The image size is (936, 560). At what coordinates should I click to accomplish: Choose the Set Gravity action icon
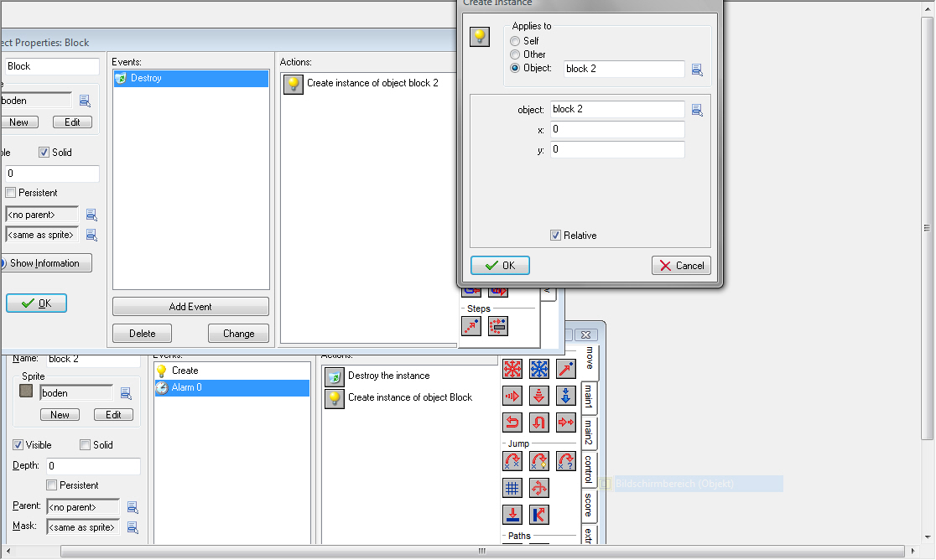point(566,396)
